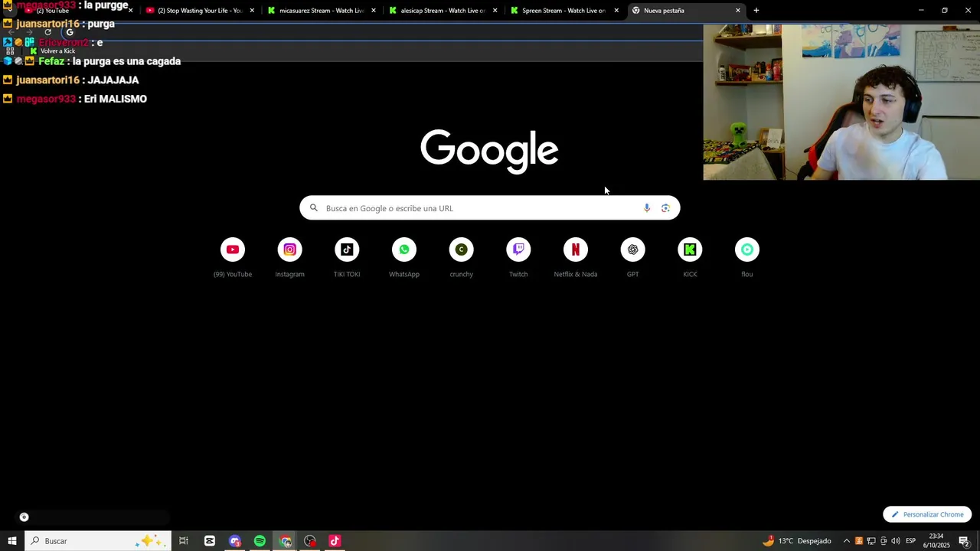Image resolution: width=980 pixels, height=551 pixels.
Task: Expand the hidden system tray icons
Action: click(847, 541)
